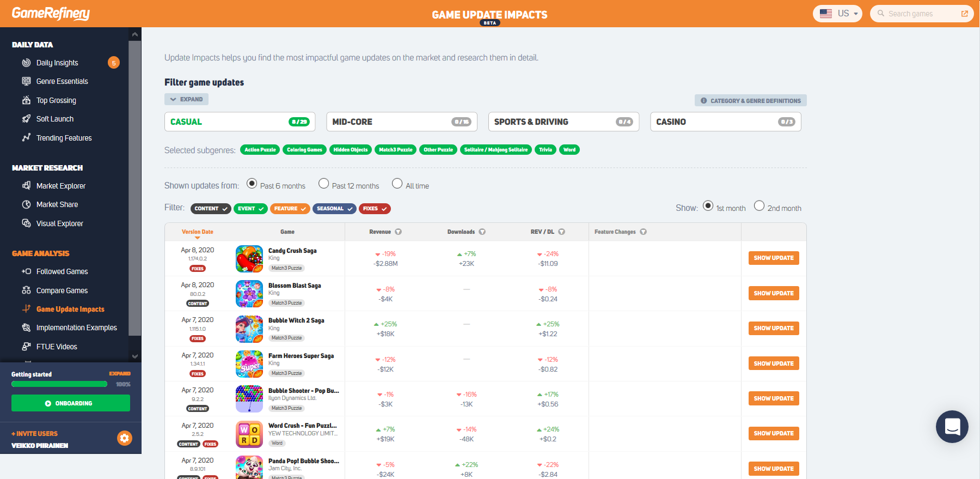980x479 pixels.
Task: Open the Candy Crush Saga game icon
Action: 249,259
